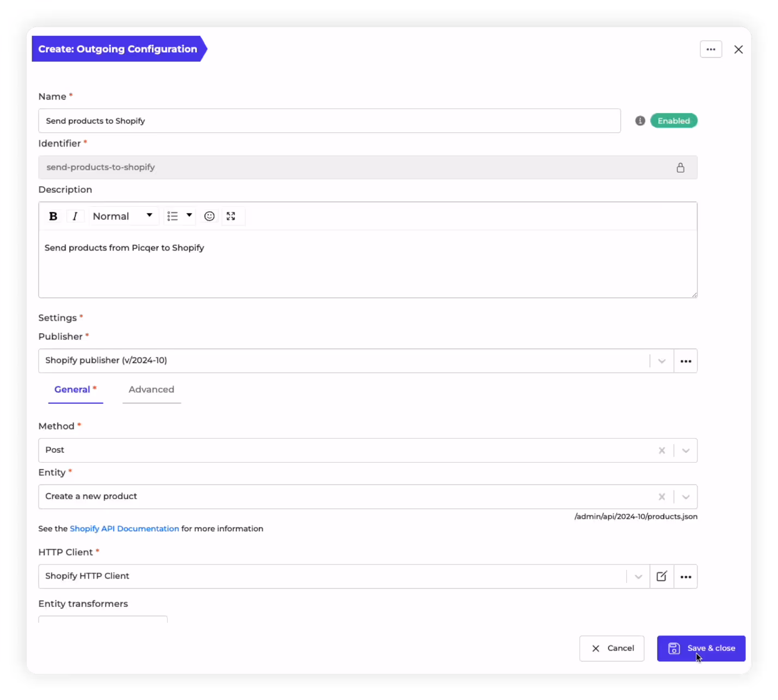Click the /admin/api/2024-10/products.json path text
Image resolution: width=778 pixels, height=700 pixels.
tap(636, 517)
